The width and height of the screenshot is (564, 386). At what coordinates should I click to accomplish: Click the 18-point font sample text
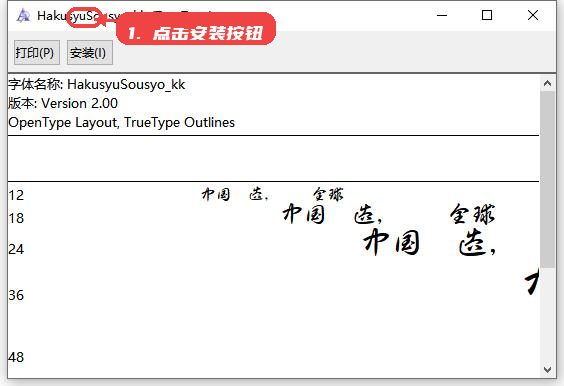coord(389,214)
